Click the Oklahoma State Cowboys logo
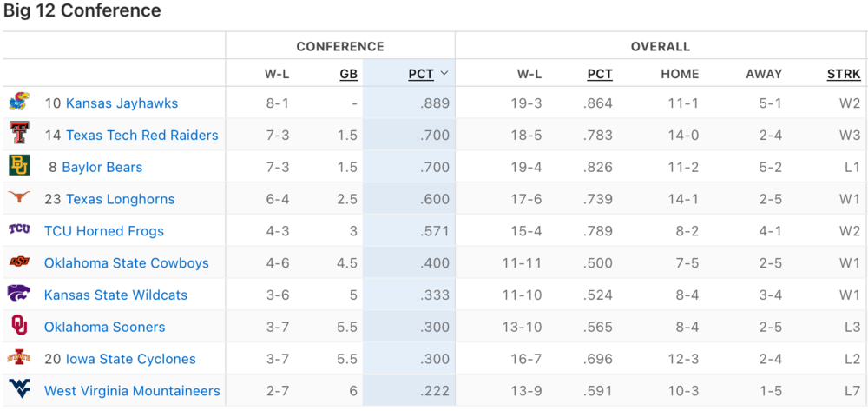 point(19,262)
